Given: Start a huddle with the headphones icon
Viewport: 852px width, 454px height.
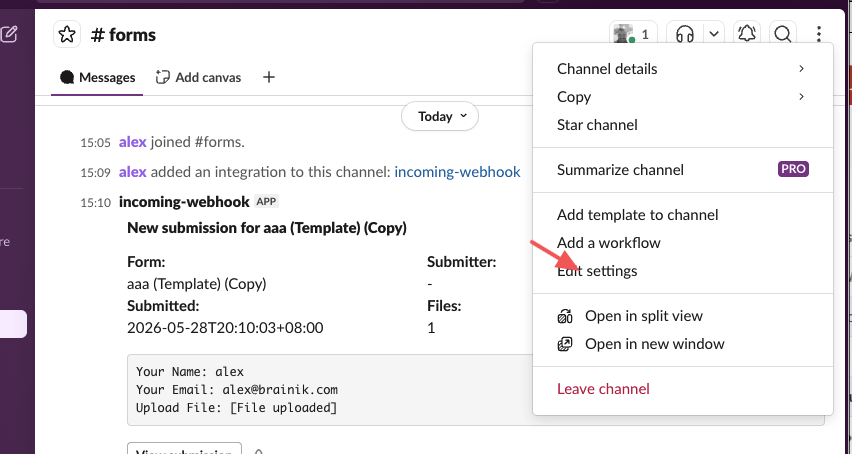Looking at the screenshot, I should tap(685, 34).
